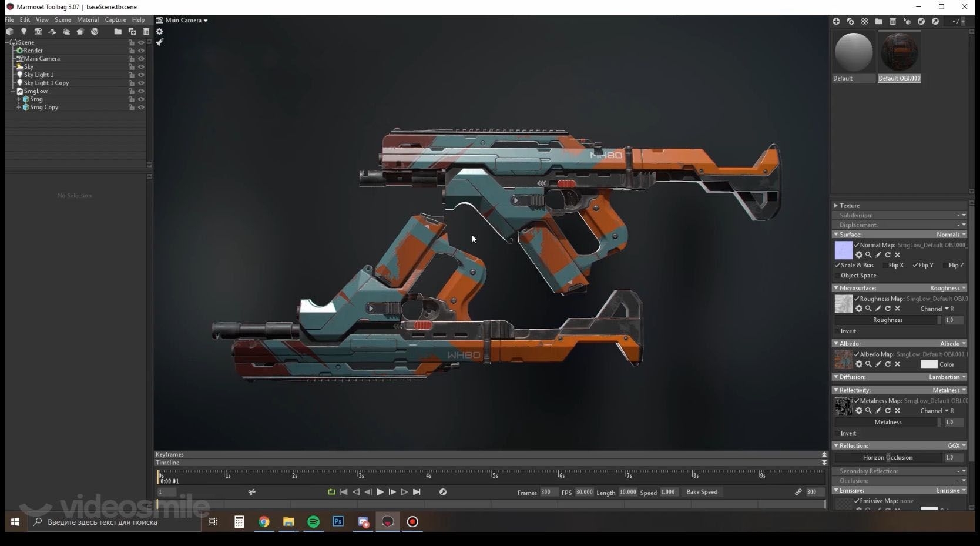980x546 pixels.
Task: Toggle the lock on Main Camera
Action: pos(132,59)
